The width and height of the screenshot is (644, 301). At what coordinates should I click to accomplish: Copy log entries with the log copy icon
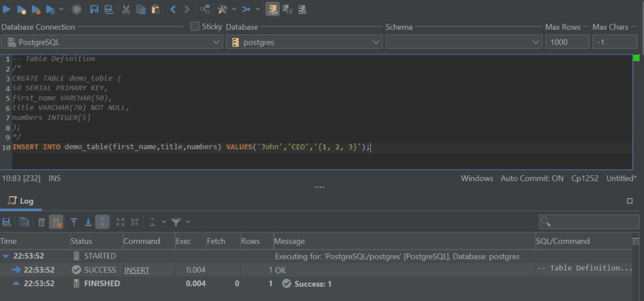[x=25, y=222]
